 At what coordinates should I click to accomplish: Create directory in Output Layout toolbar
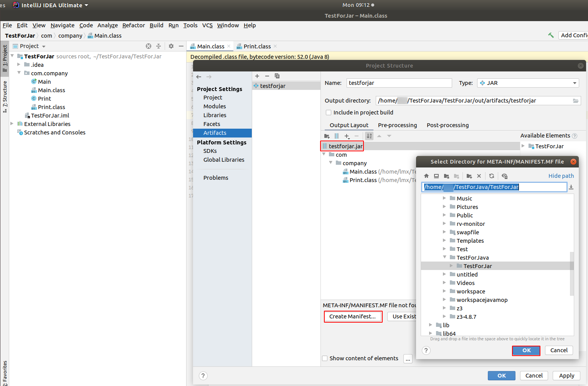(327, 136)
